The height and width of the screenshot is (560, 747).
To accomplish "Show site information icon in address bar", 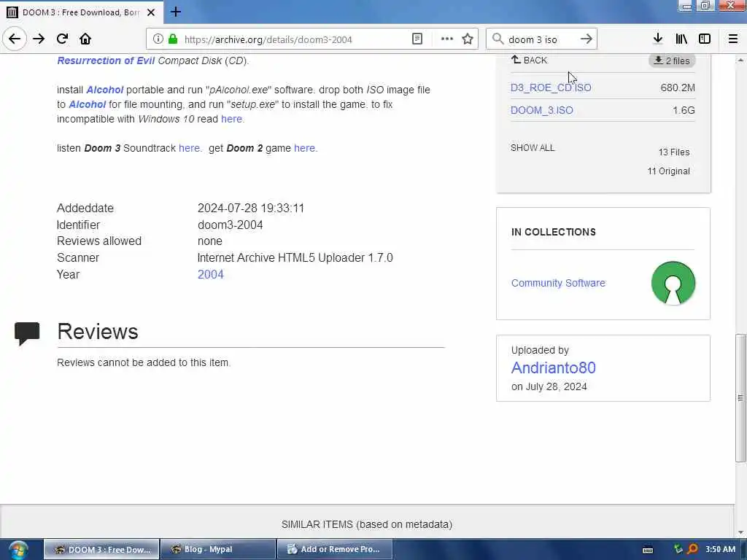I will 158,39.
